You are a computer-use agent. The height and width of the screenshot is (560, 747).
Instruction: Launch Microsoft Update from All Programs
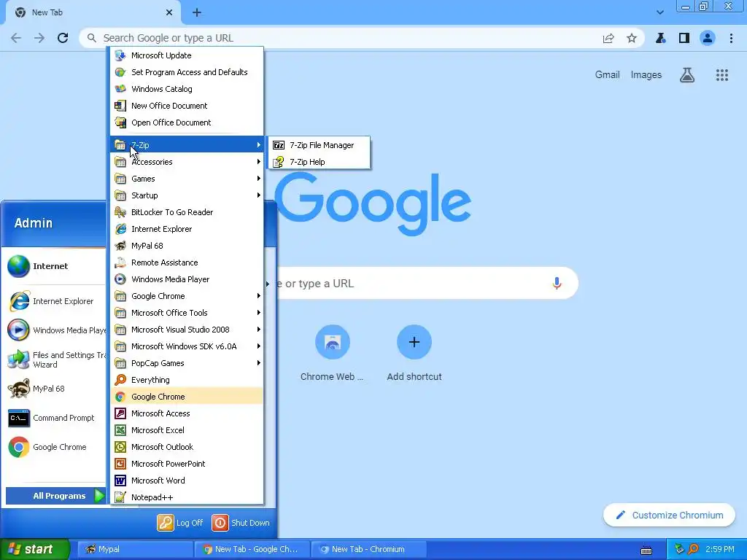tap(187, 55)
